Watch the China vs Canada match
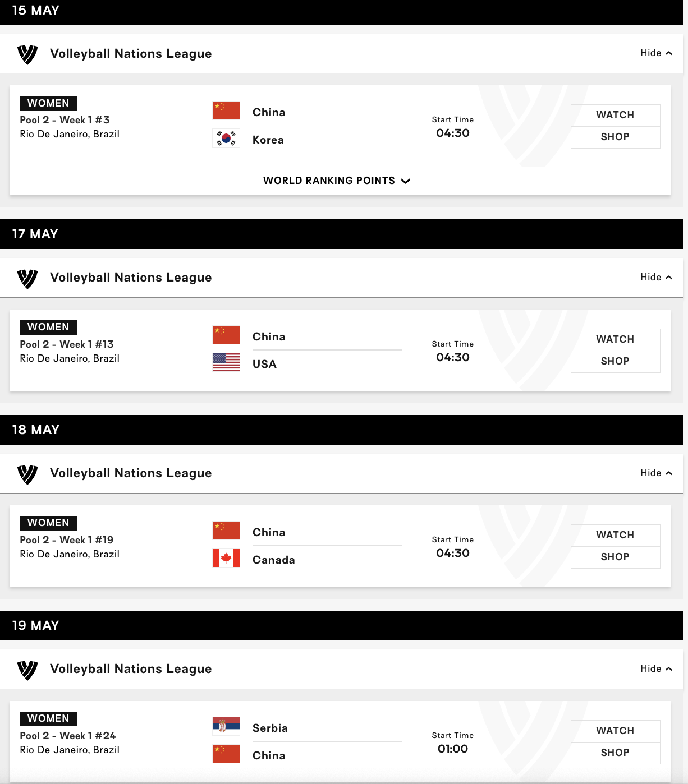This screenshot has height=784, width=688. pyautogui.click(x=615, y=535)
